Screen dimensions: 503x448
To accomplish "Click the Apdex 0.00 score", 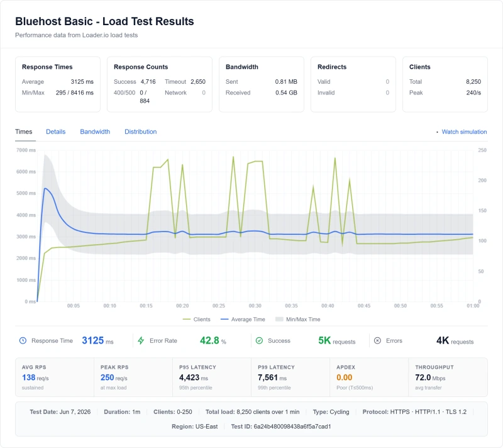I will coord(344,378).
